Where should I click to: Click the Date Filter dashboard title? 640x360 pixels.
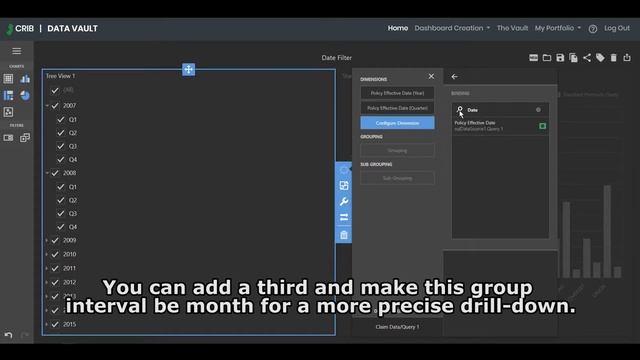coord(336,58)
